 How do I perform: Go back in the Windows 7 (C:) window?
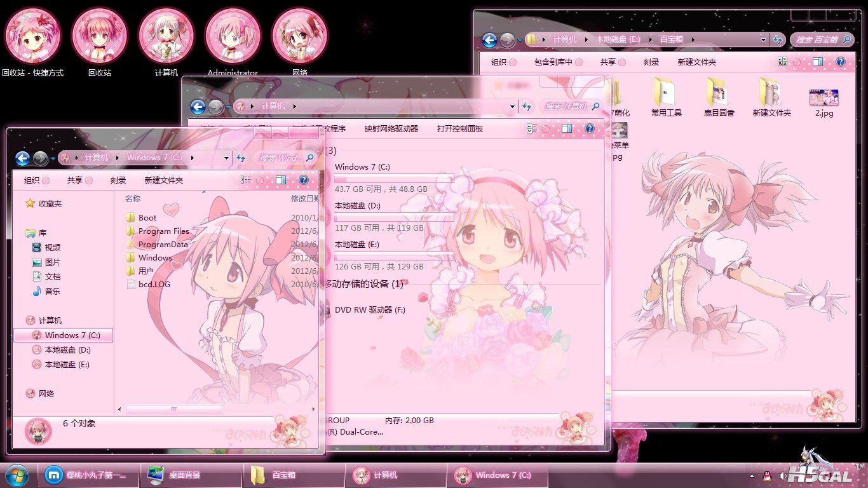(23, 158)
